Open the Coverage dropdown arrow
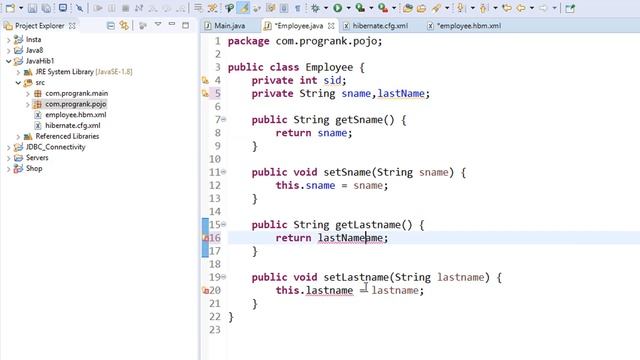640x360 pixels. click(x=371, y=8)
